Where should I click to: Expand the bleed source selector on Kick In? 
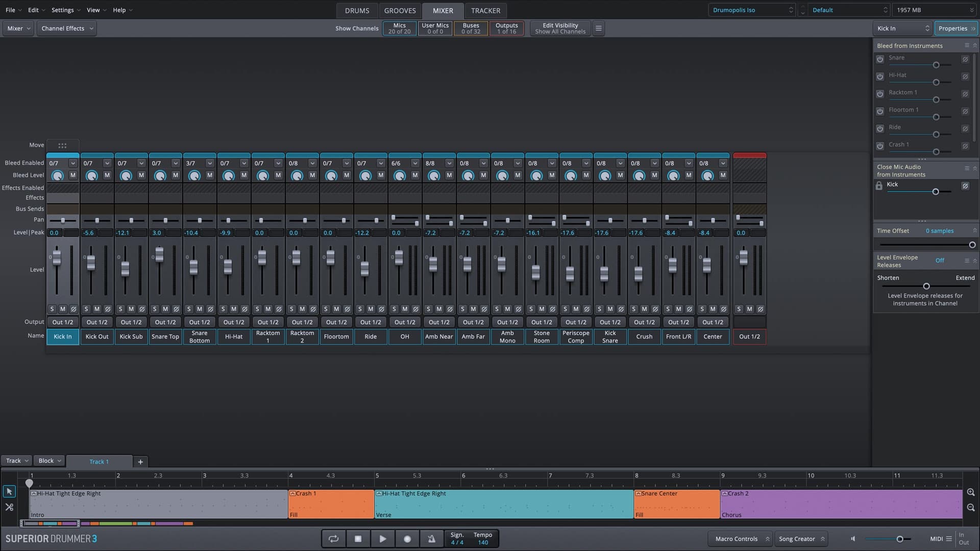pyautogui.click(x=73, y=163)
